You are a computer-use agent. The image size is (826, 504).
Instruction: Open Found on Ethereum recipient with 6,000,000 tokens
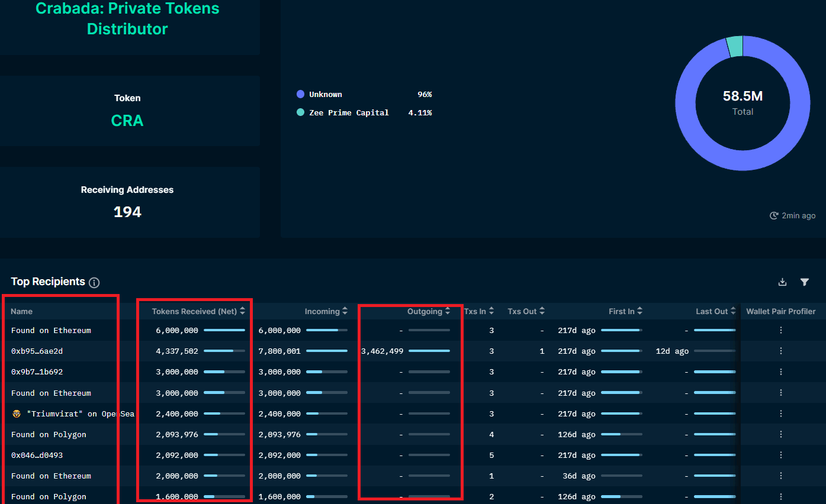pyautogui.click(x=51, y=330)
